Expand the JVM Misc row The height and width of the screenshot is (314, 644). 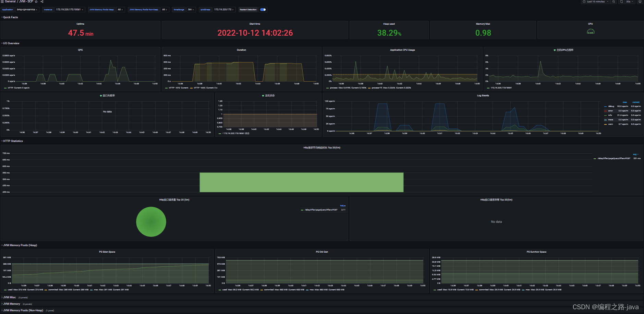coord(9,297)
